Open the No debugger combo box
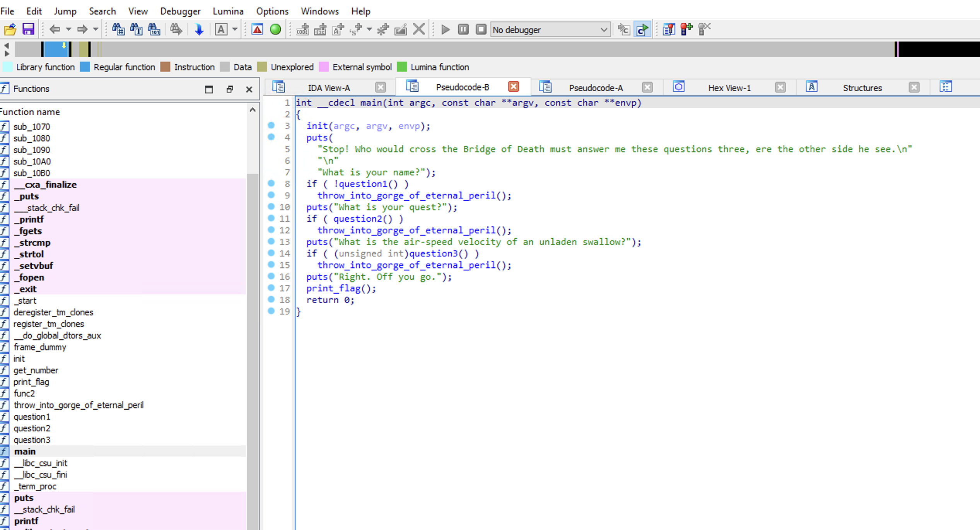 (x=550, y=30)
